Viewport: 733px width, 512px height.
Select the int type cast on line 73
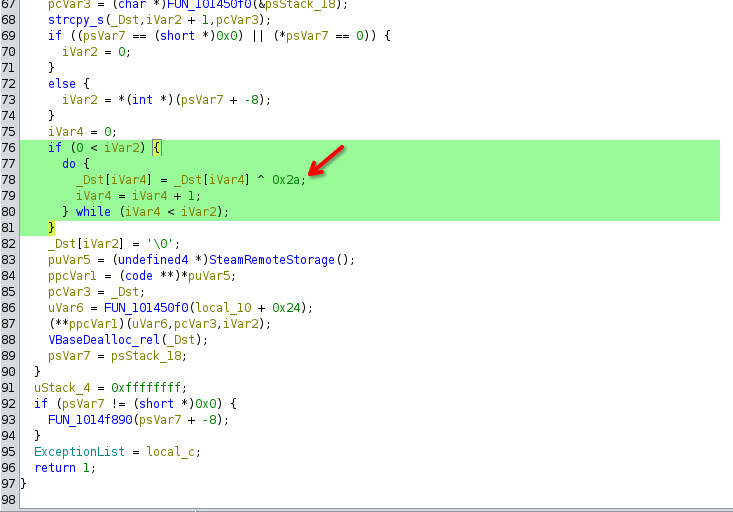(142, 100)
